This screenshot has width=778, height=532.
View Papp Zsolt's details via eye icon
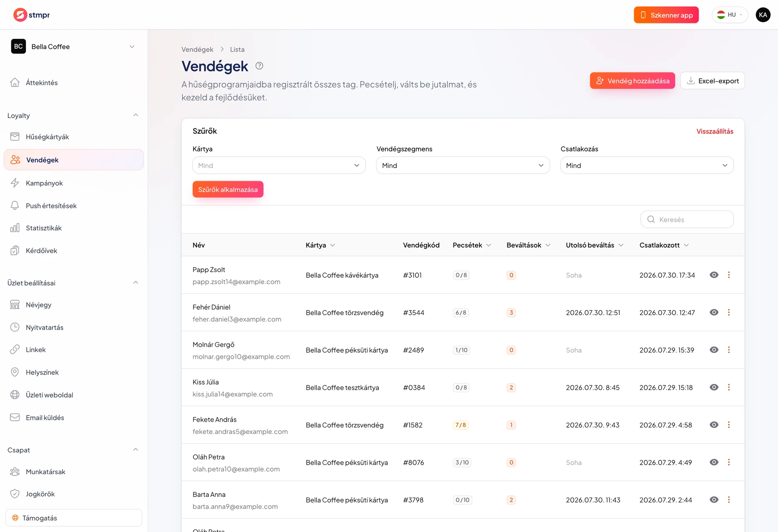click(x=714, y=275)
